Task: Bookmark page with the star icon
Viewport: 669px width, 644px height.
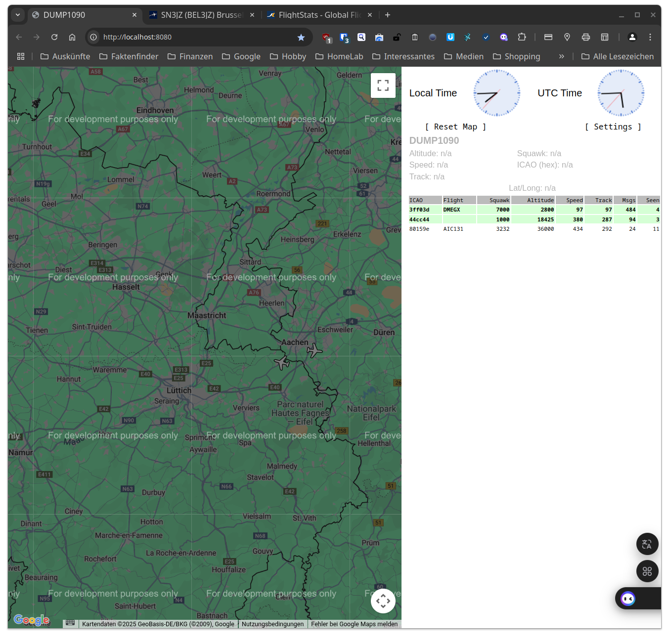Action: (x=301, y=37)
